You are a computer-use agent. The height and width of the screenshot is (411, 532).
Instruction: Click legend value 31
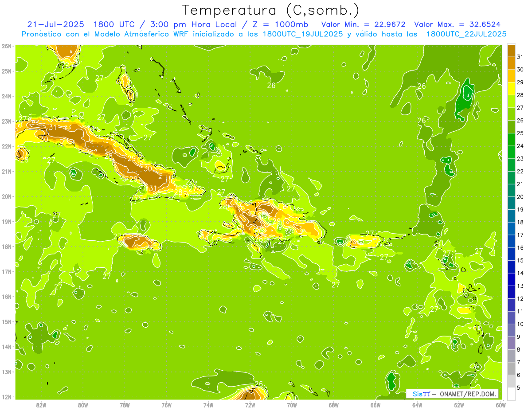pyautogui.click(x=520, y=57)
